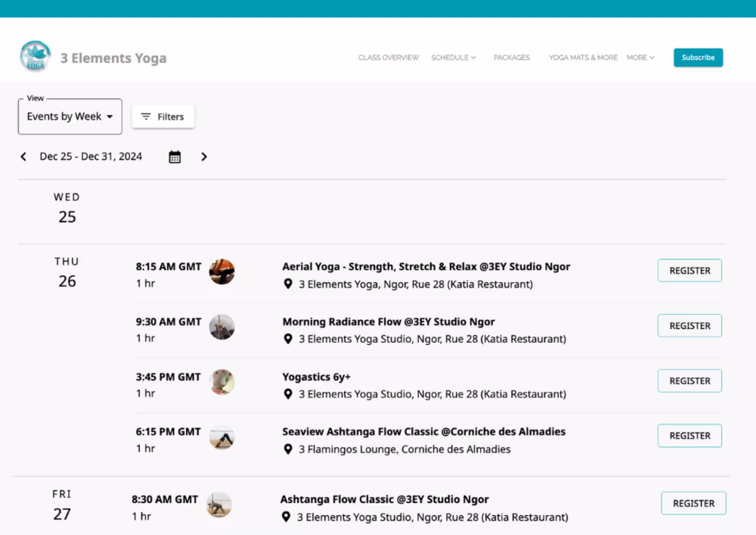Click the Subscribe button
Image resolution: width=756 pixels, height=535 pixels.
click(698, 58)
